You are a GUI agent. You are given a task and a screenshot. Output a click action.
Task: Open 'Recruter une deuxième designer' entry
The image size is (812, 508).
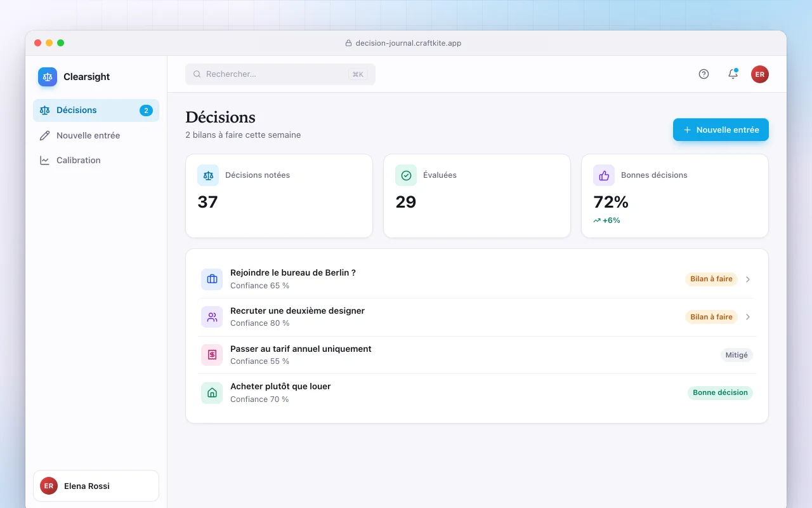click(x=477, y=317)
